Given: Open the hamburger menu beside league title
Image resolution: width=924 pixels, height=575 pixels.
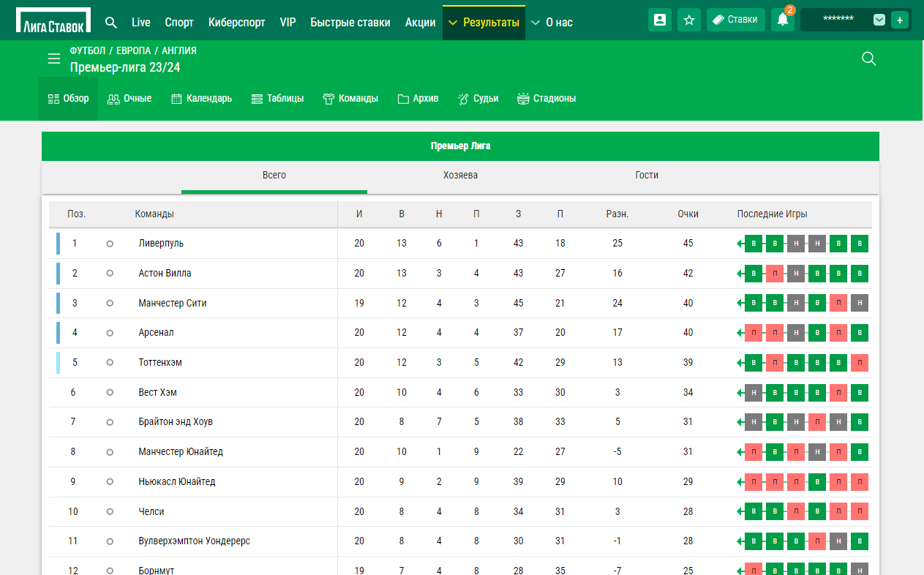Looking at the screenshot, I should tap(54, 59).
